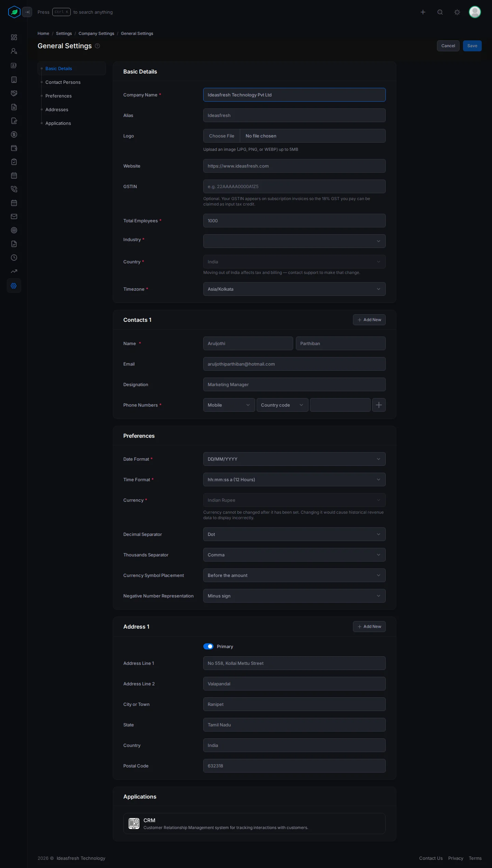Open the Industry dropdown
The height and width of the screenshot is (868, 492).
tap(295, 241)
